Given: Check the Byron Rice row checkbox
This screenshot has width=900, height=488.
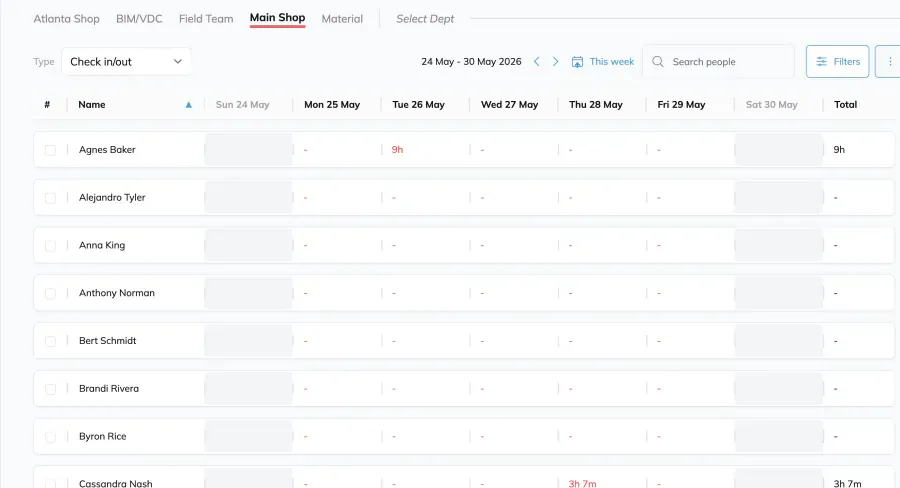Looking at the screenshot, I should (51, 437).
